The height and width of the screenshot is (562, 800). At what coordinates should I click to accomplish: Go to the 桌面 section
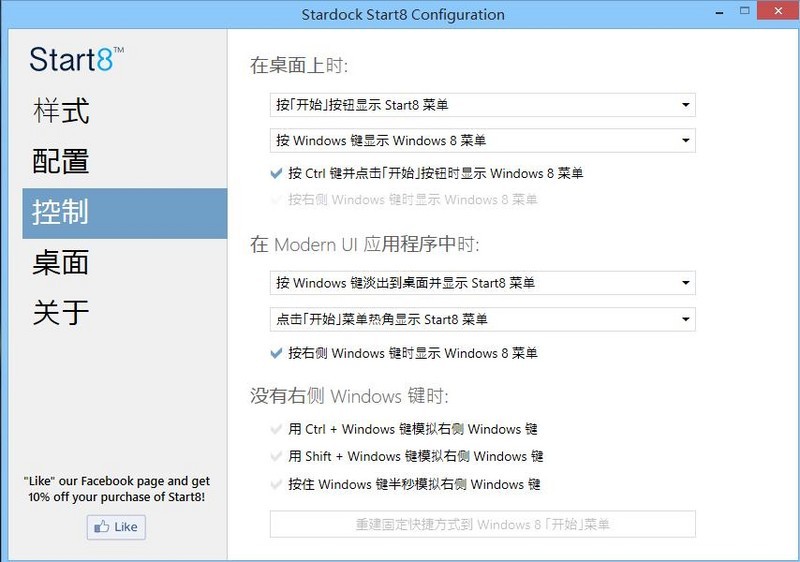(x=61, y=262)
